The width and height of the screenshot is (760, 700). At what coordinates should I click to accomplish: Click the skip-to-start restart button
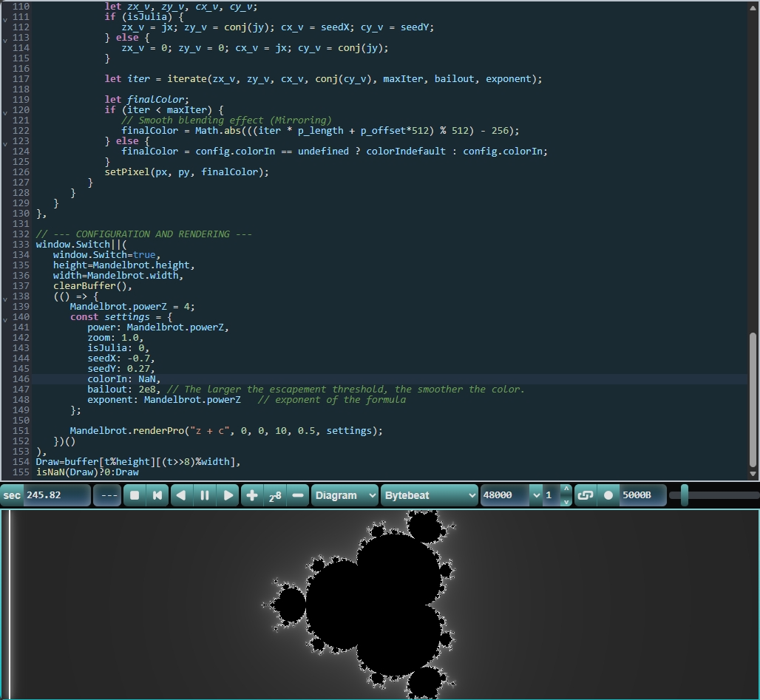157,495
